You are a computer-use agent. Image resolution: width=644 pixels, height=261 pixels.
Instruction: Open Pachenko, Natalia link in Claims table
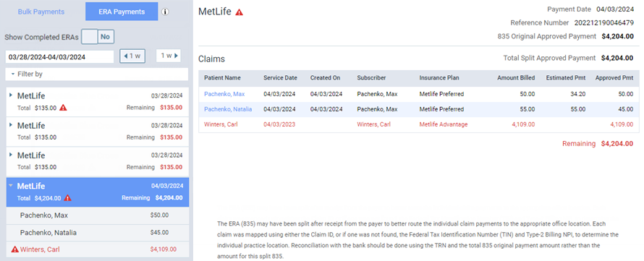[x=228, y=109]
